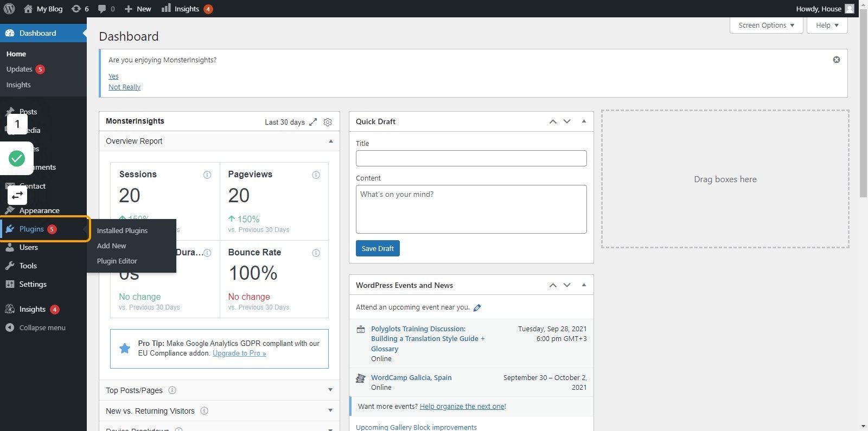The width and height of the screenshot is (868, 431).
Task: Open the Screen Options dropdown
Action: [x=767, y=25]
